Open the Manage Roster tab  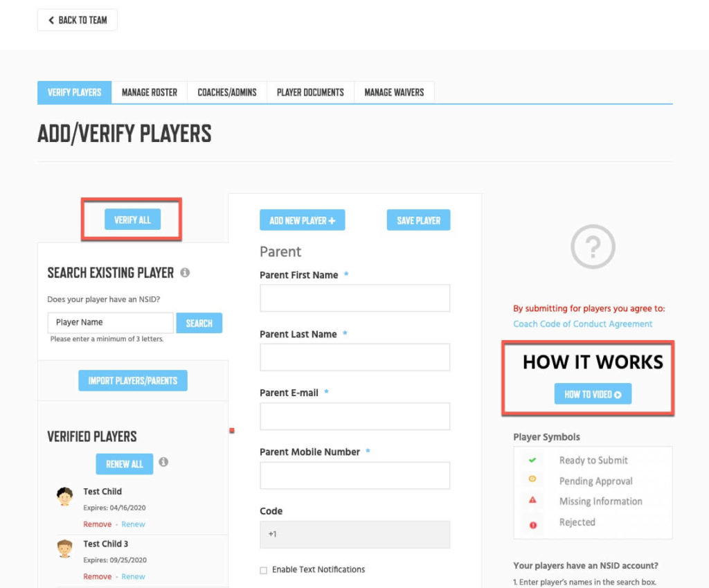pos(150,93)
